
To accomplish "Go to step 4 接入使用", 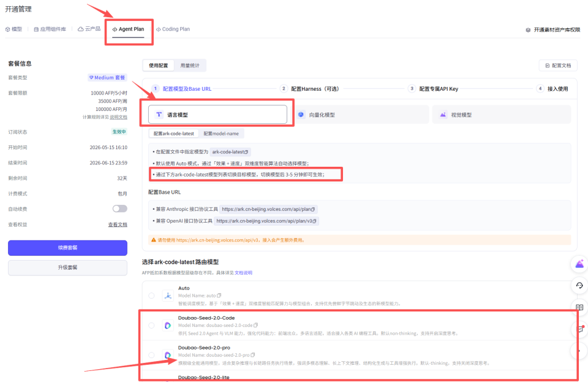I will [x=552, y=88].
